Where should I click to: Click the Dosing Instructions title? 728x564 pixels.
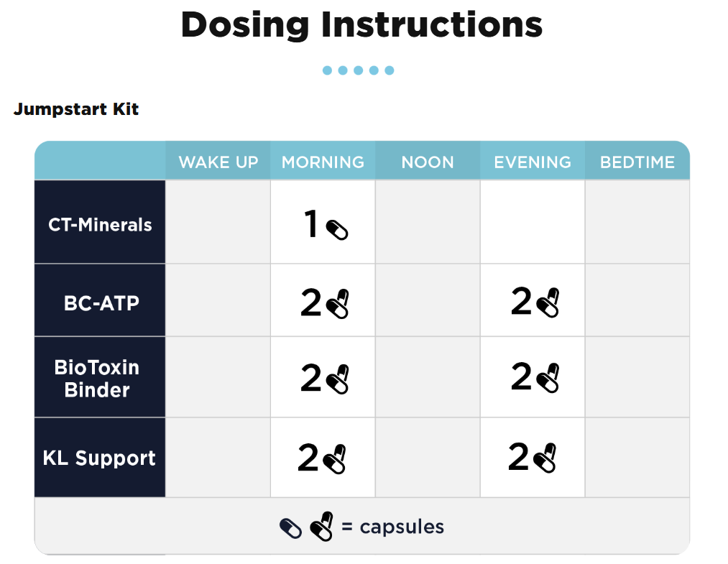[x=361, y=25]
